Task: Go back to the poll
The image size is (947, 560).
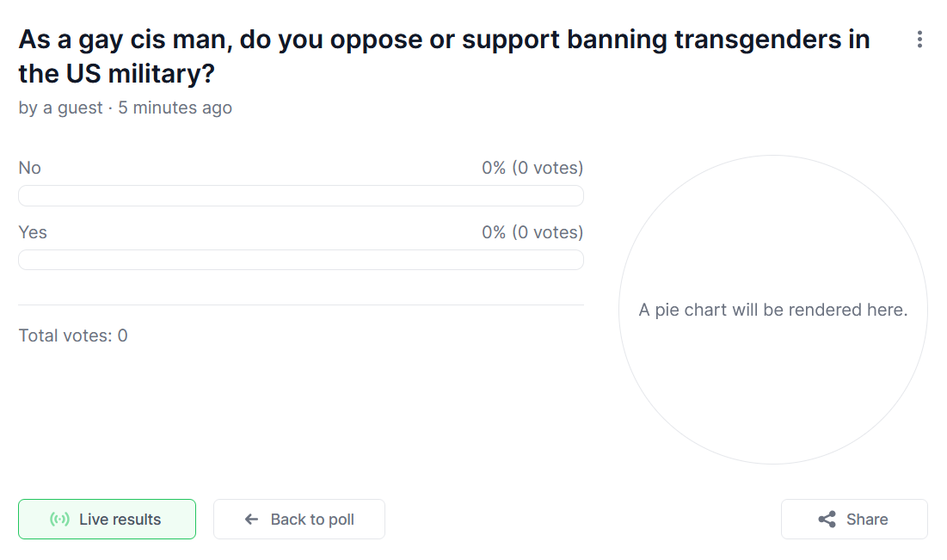Action: point(299,520)
